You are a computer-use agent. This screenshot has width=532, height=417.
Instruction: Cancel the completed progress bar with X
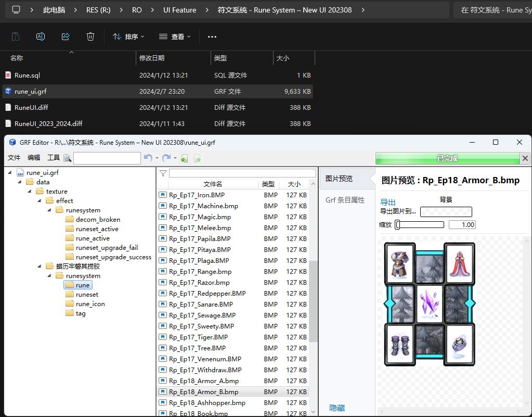point(525,158)
